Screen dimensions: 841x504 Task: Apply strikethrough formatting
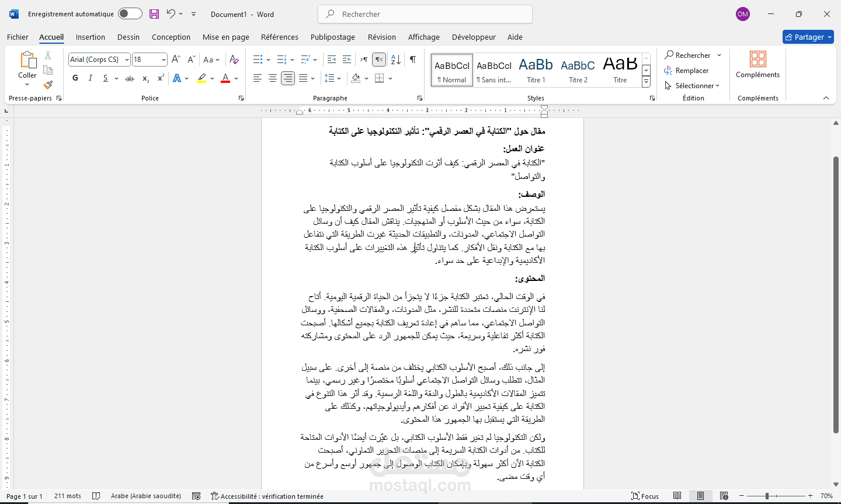click(130, 78)
